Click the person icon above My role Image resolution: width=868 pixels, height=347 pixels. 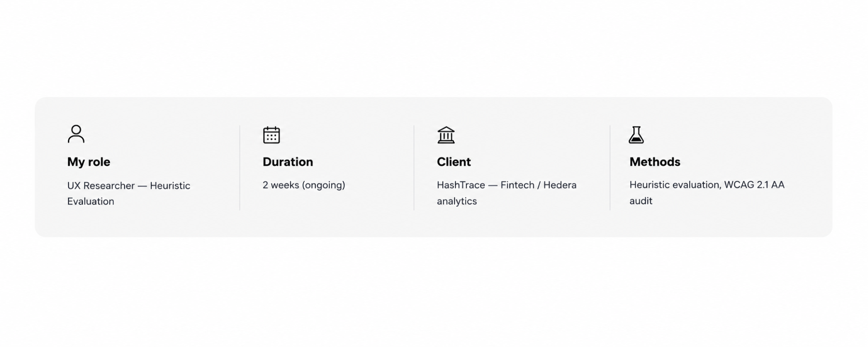[76, 134]
